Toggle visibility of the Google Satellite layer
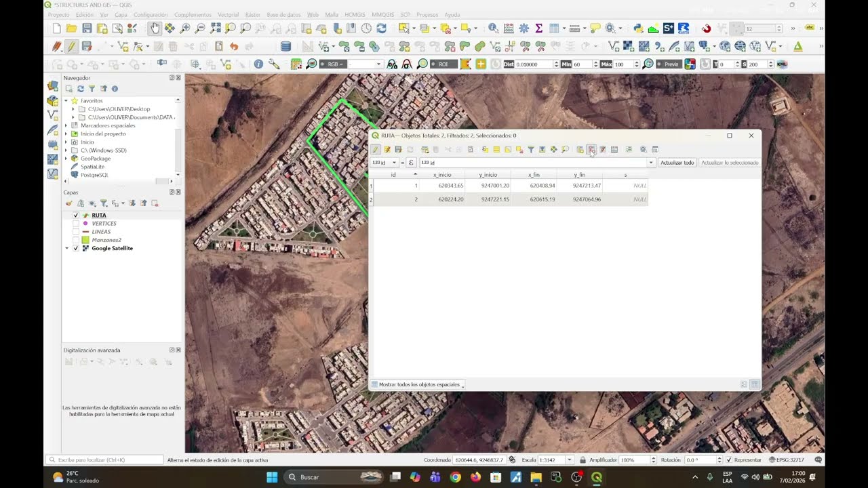 [x=76, y=248]
